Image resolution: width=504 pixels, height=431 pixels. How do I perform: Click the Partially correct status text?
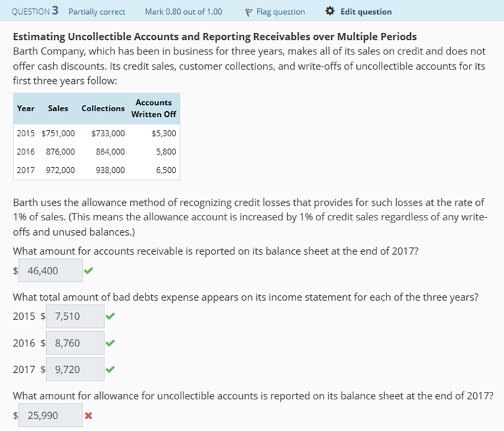pos(97,12)
